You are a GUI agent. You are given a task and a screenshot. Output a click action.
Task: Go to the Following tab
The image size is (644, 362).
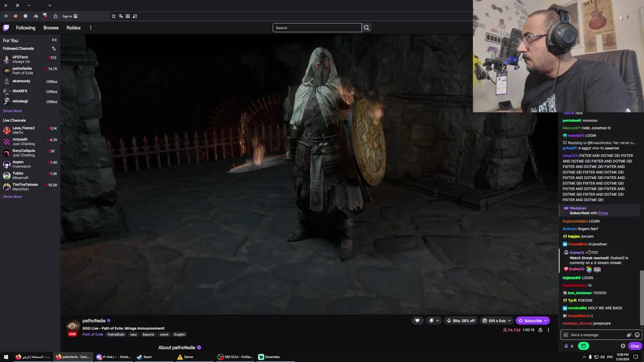26,28
